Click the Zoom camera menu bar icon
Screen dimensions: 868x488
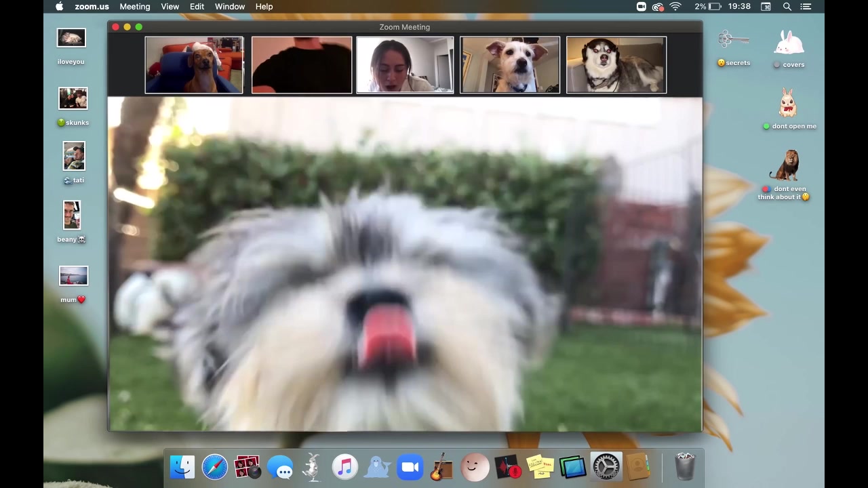point(642,7)
